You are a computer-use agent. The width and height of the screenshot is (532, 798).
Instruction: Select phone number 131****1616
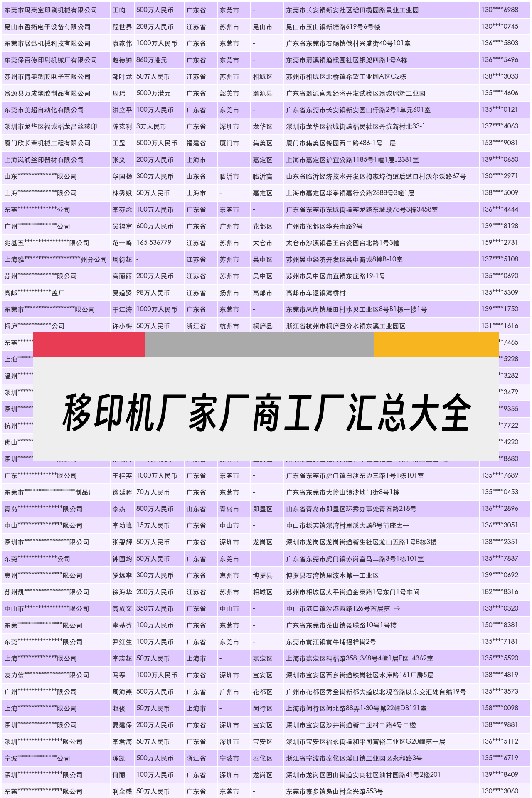click(x=500, y=326)
